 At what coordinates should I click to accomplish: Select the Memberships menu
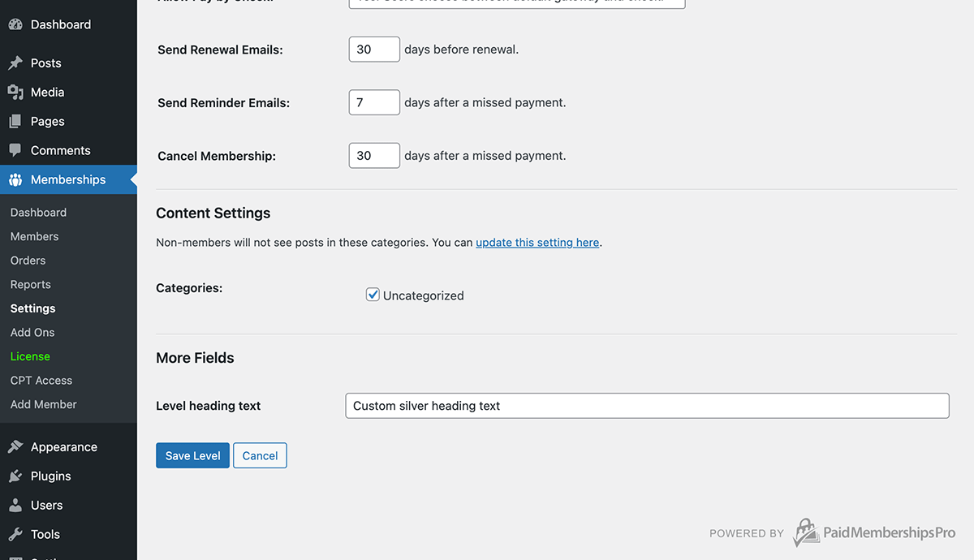pos(68,180)
